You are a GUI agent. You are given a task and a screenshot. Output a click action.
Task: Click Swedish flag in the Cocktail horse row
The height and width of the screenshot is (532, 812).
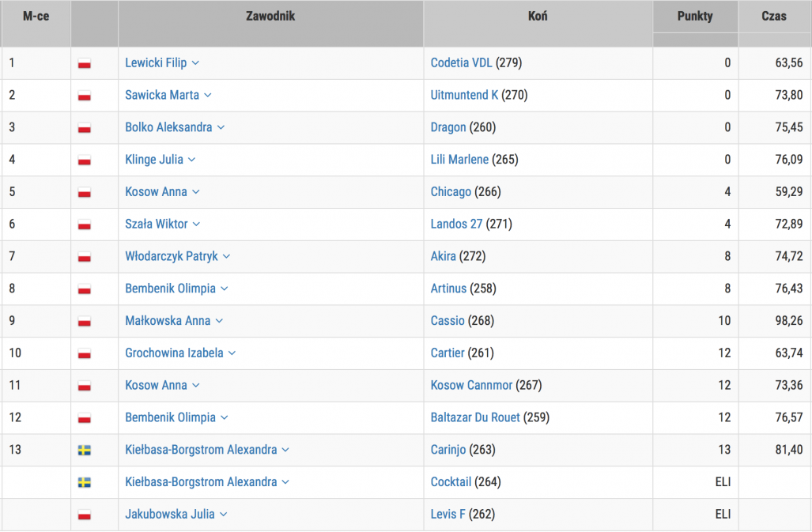(84, 483)
